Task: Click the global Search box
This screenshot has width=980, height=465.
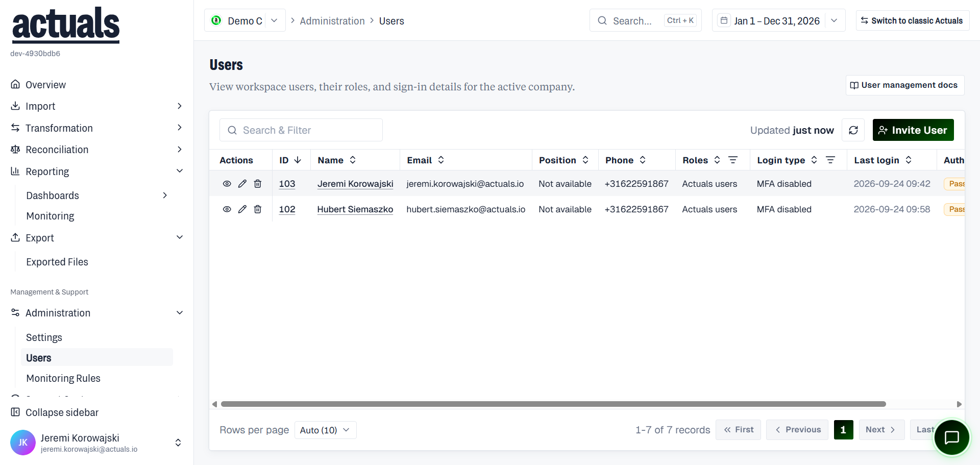Action: click(646, 20)
